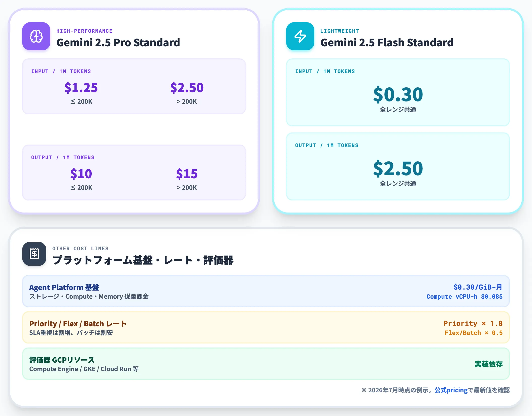Click the HIGH-PERFORMANCE label
This screenshot has height=416, width=532.
[x=84, y=31]
